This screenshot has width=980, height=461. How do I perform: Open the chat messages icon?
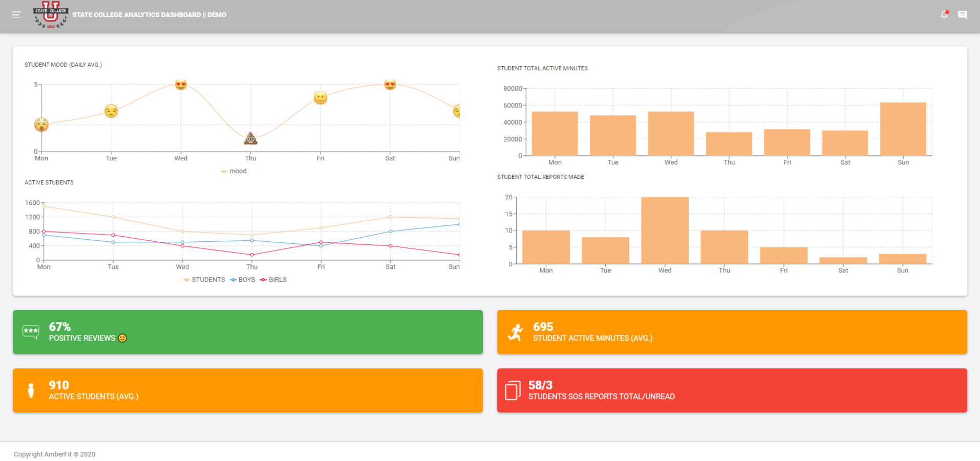click(x=963, y=15)
